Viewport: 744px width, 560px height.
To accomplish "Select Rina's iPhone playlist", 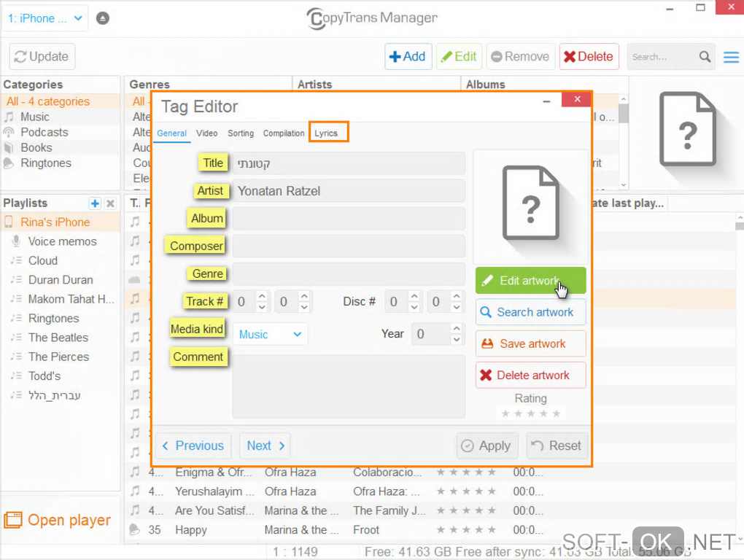I will click(x=61, y=222).
